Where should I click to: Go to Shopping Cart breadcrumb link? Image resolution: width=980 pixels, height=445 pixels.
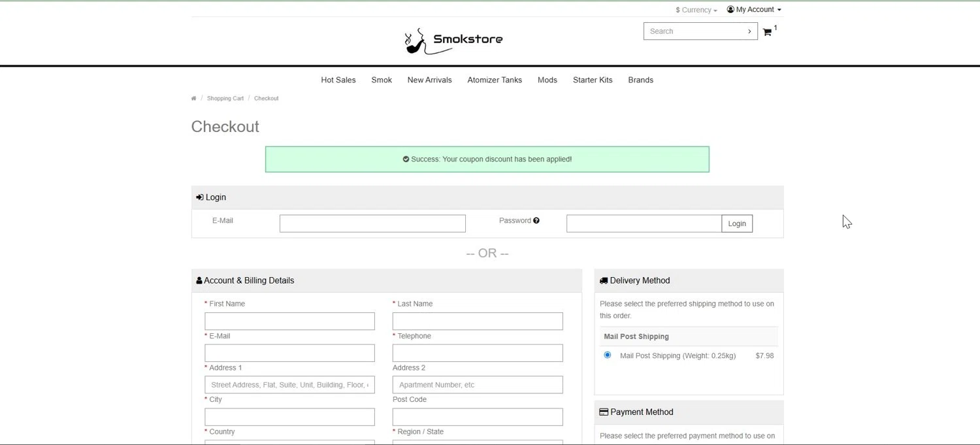[x=225, y=99]
